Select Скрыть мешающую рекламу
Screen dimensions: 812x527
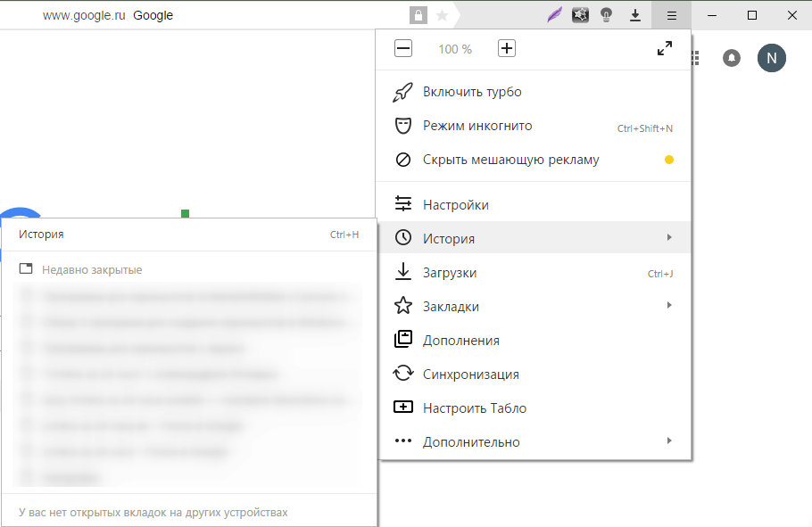point(534,160)
